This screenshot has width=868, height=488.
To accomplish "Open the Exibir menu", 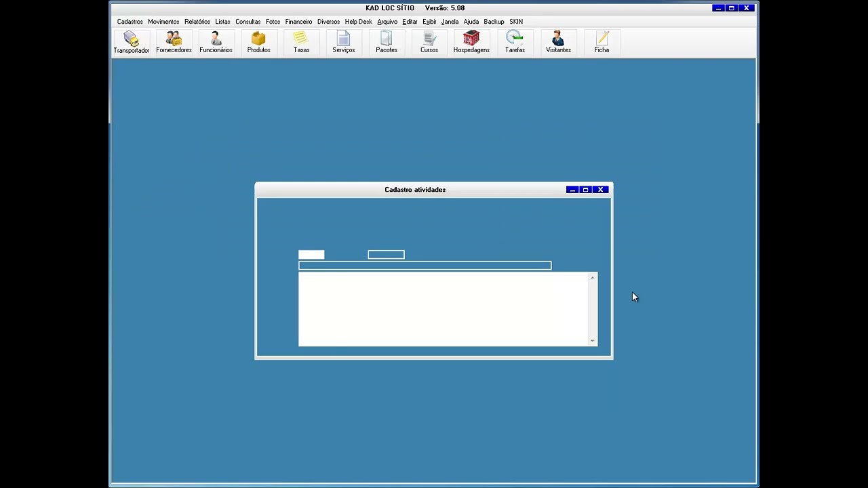I will (429, 22).
